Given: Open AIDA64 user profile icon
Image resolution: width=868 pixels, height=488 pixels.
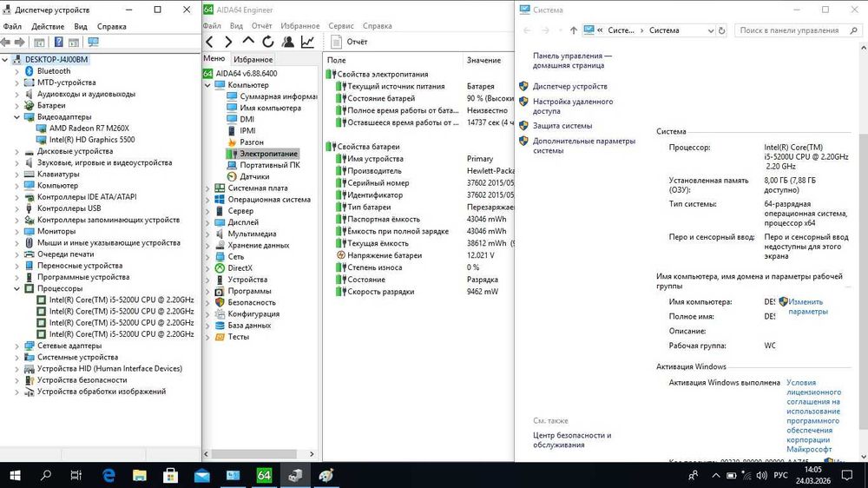Looking at the screenshot, I should (x=288, y=42).
